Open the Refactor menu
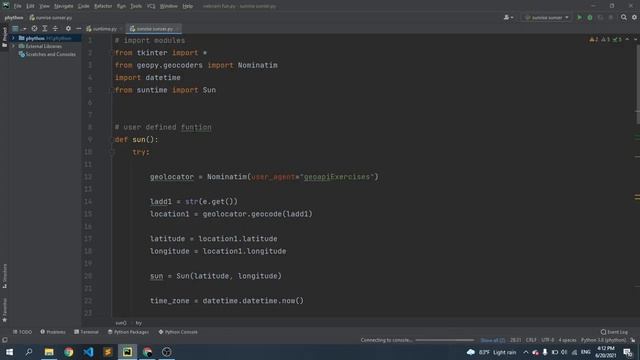Viewport: 640px width, 360px height. click(x=103, y=6)
